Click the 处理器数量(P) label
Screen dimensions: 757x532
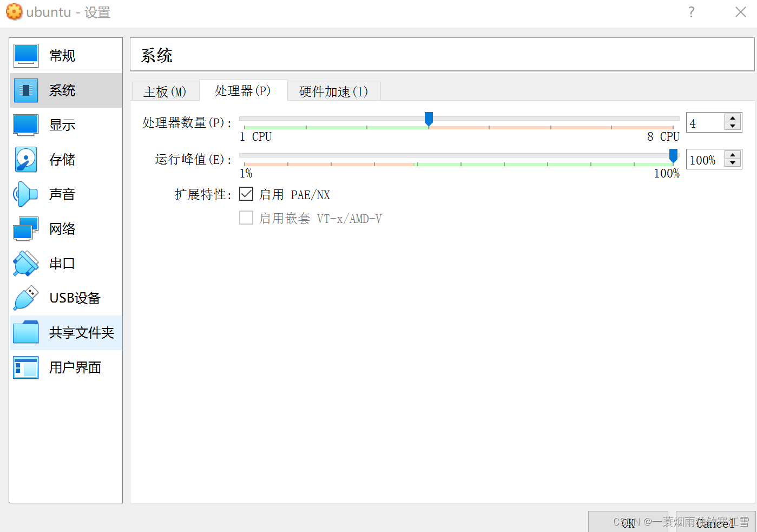pos(187,123)
